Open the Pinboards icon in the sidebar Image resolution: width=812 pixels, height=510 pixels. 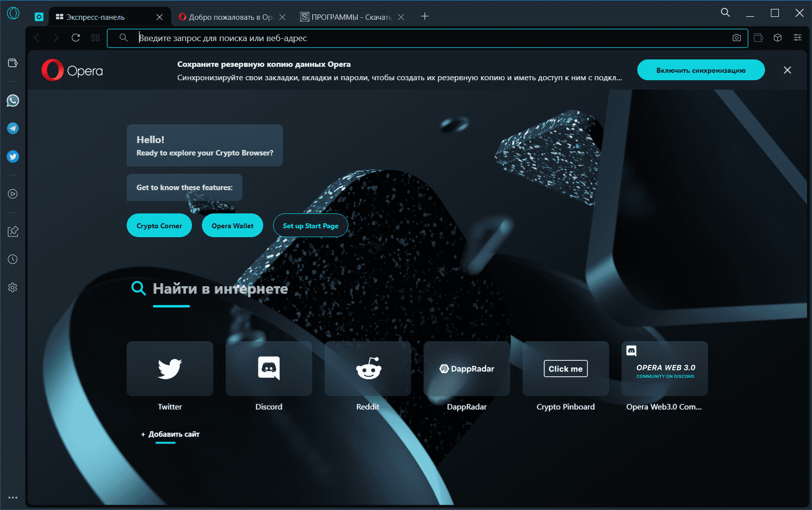coord(13,231)
